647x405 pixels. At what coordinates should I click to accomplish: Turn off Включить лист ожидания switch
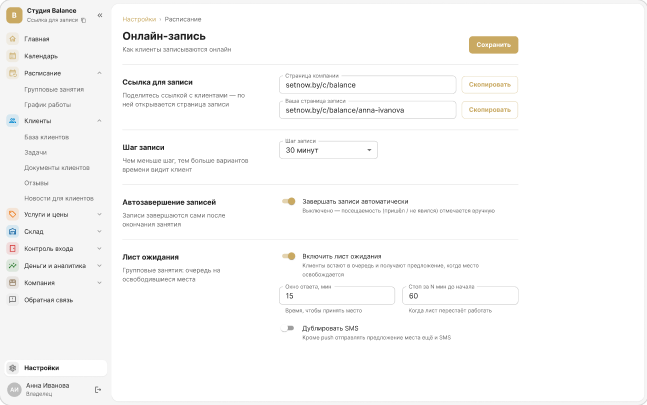pyautogui.click(x=289, y=256)
